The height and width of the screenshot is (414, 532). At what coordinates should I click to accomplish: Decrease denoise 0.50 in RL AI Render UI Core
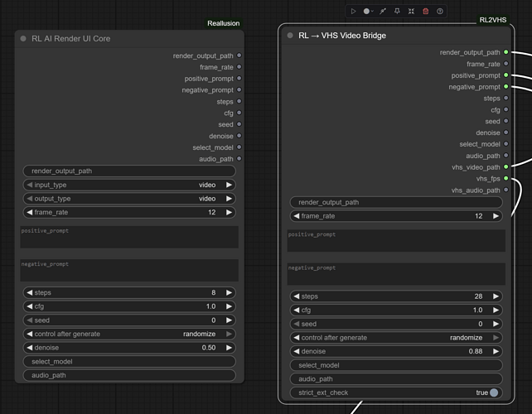[30, 348]
